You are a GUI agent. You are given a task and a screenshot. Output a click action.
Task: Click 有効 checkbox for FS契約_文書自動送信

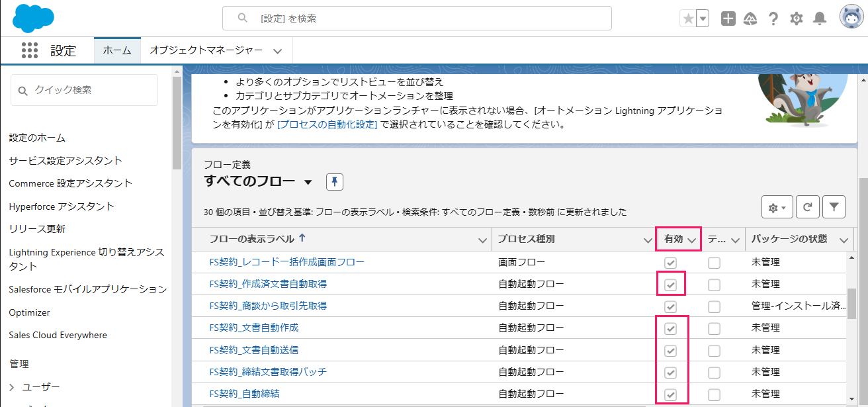tap(671, 350)
